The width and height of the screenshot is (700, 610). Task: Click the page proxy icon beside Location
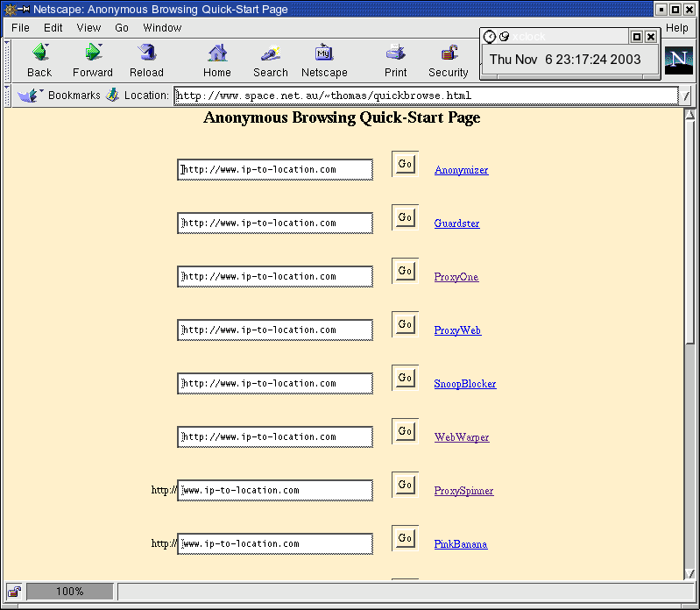click(112, 95)
